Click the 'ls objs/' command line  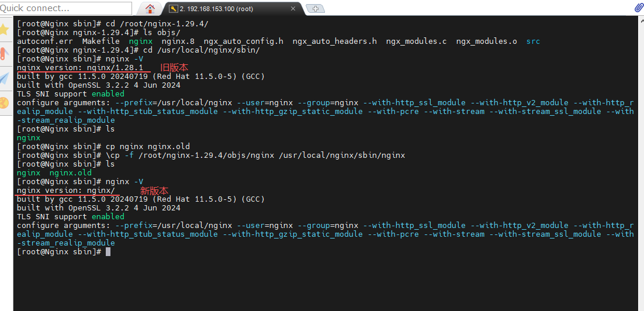point(99,33)
